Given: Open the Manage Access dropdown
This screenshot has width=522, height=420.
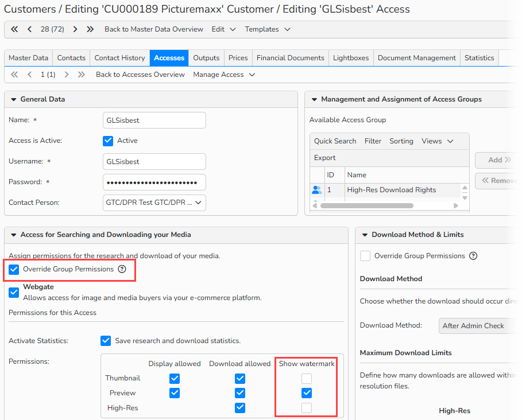Looking at the screenshot, I should [x=224, y=75].
